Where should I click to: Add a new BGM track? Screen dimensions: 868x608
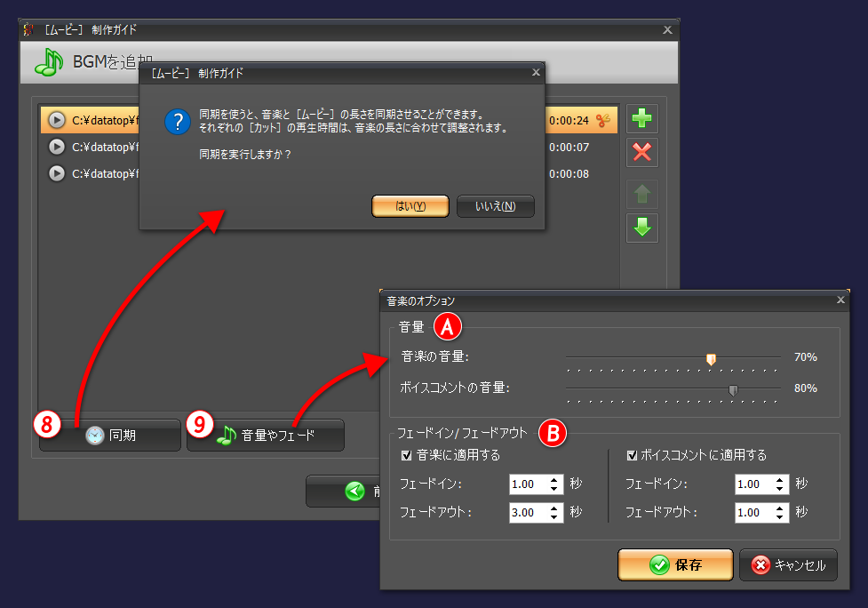click(x=641, y=118)
